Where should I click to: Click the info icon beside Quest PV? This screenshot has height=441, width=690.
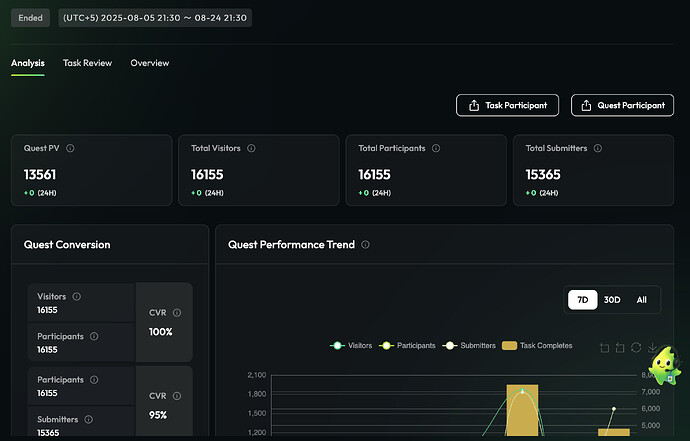[70, 148]
